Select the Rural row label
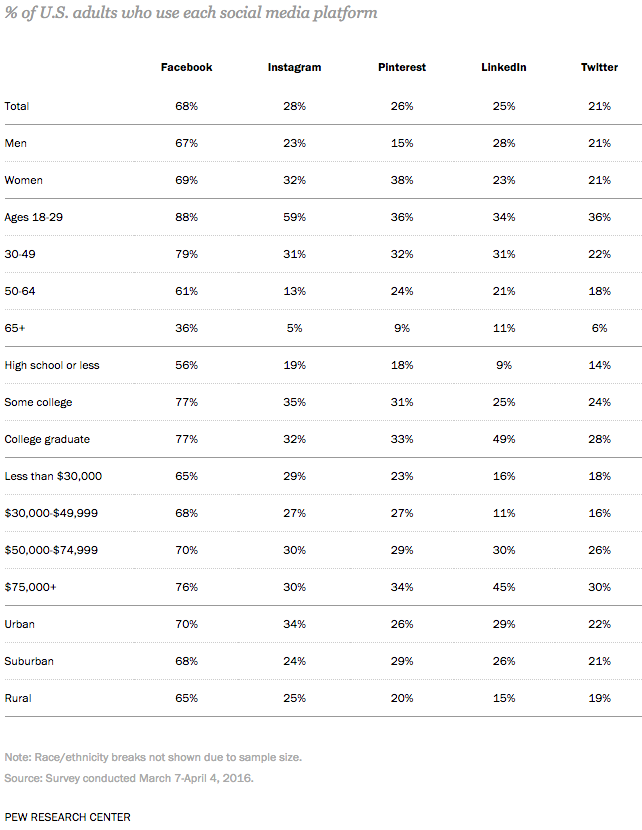642x830 pixels. [x=18, y=698]
